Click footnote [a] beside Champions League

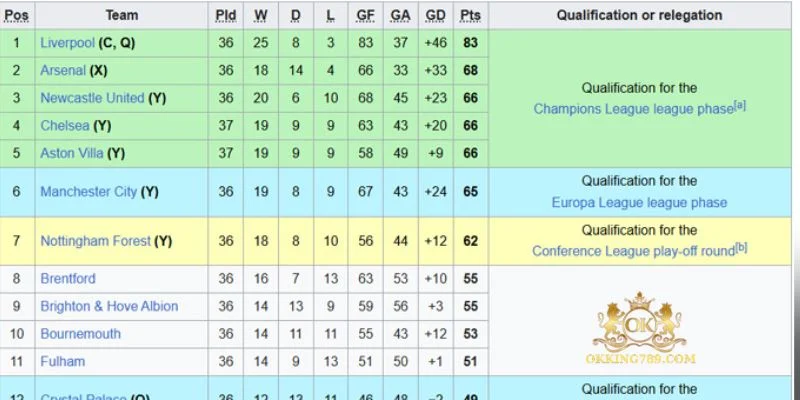740,106
